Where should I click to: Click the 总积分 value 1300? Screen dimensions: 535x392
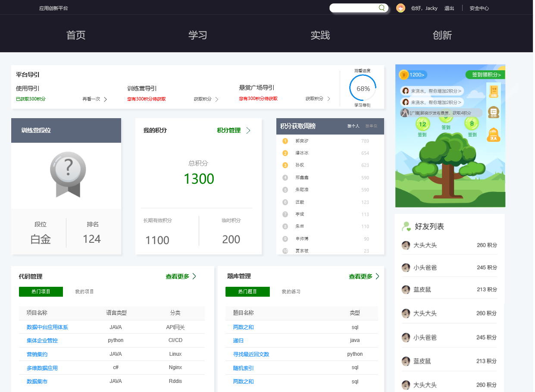(x=199, y=179)
